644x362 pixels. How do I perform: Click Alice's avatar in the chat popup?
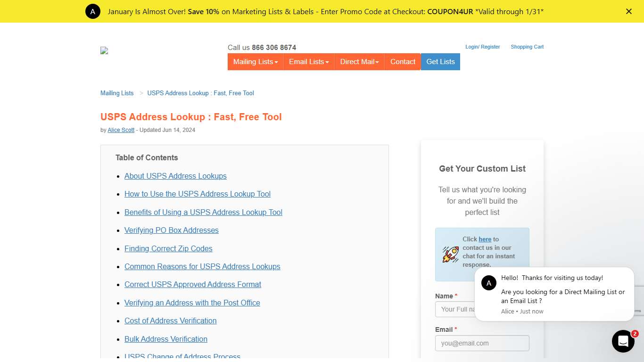489,283
